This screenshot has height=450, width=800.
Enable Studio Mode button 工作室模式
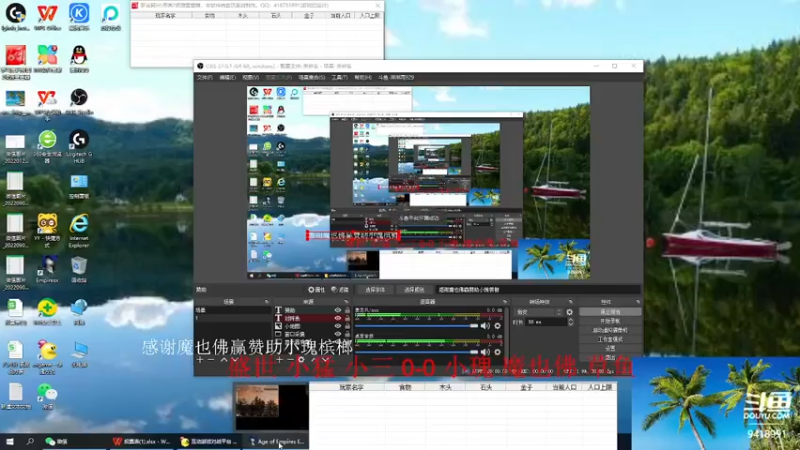(x=610, y=339)
